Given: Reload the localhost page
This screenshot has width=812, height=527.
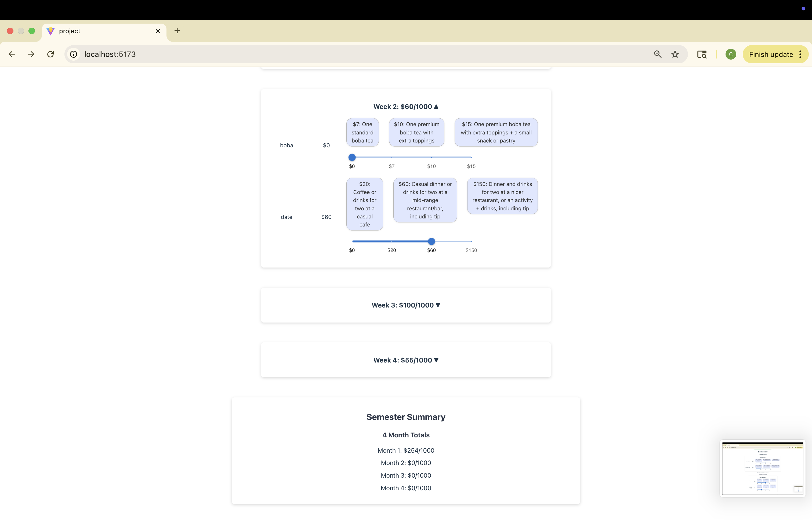Looking at the screenshot, I should click(x=50, y=54).
